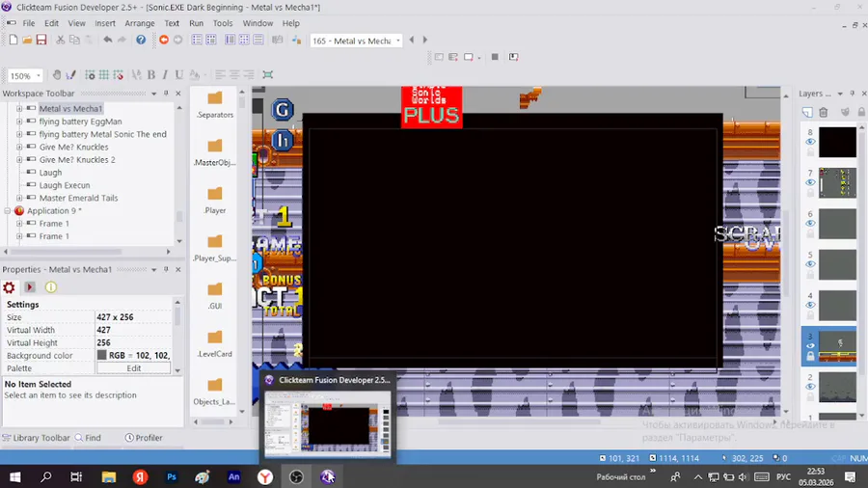This screenshot has width=868, height=488.
Task: Toggle visibility of layer 6
Action: tap(810, 224)
